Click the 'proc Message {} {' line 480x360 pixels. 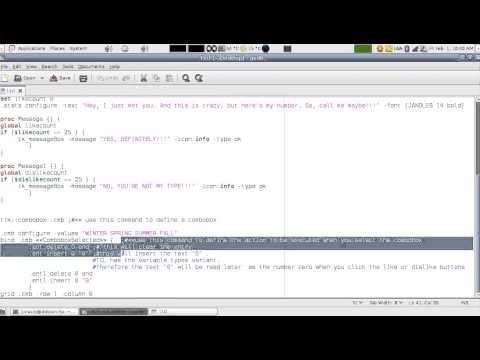click(30, 119)
